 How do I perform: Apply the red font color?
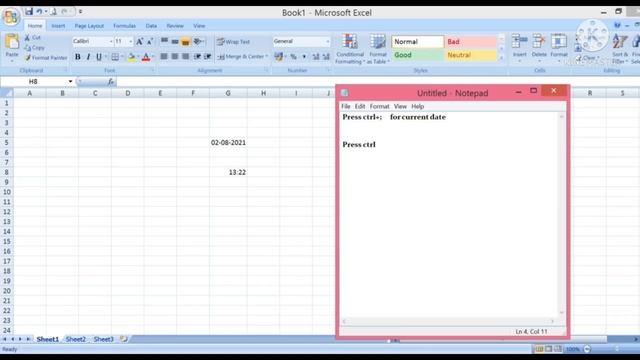point(146,57)
